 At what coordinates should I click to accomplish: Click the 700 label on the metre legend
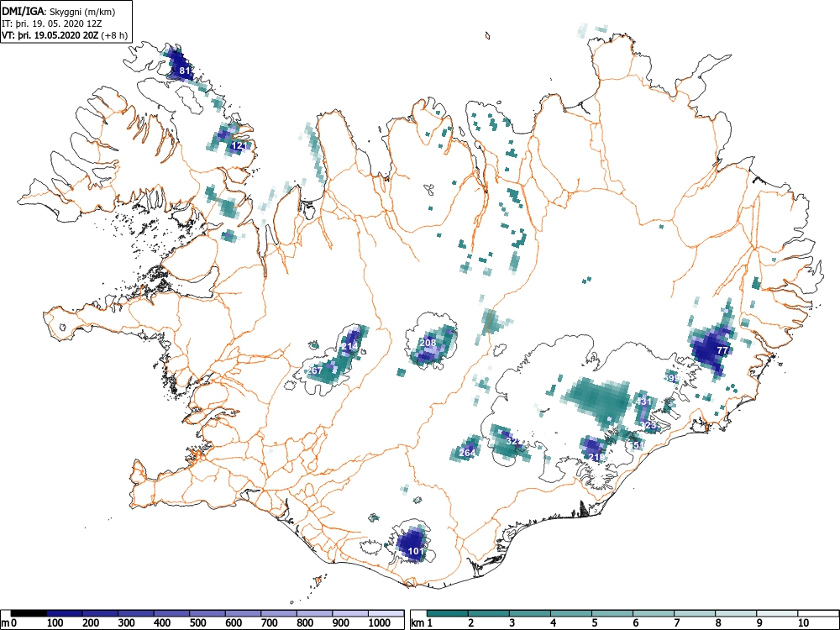270,623
